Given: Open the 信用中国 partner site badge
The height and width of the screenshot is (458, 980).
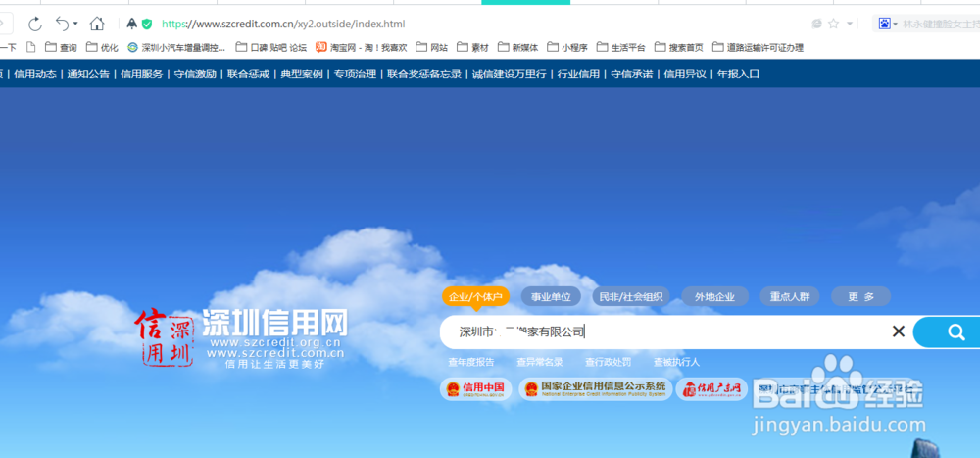Looking at the screenshot, I should 476,389.
